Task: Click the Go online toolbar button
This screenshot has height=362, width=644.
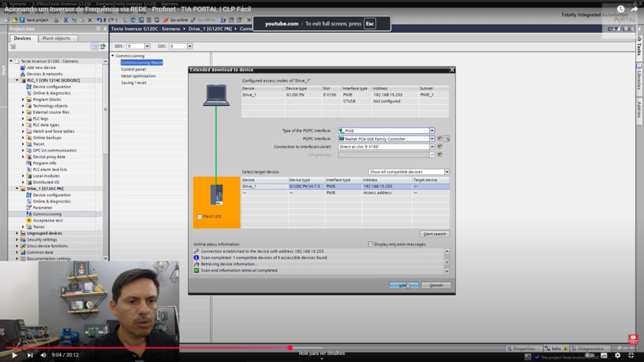Action: [175, 19]
